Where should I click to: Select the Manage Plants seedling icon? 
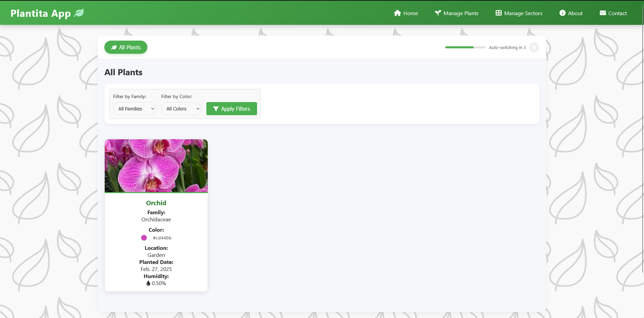[438, 13]
